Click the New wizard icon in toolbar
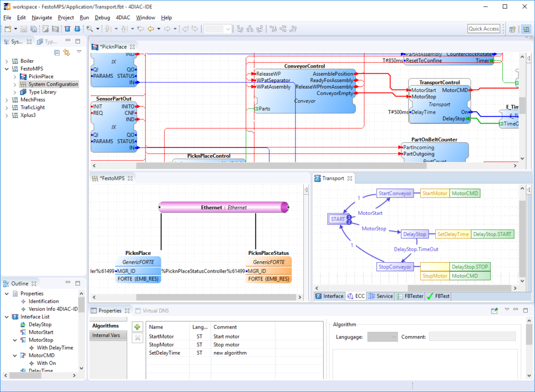This screenshot has height=392, width=535. click(x=8, y=29)
